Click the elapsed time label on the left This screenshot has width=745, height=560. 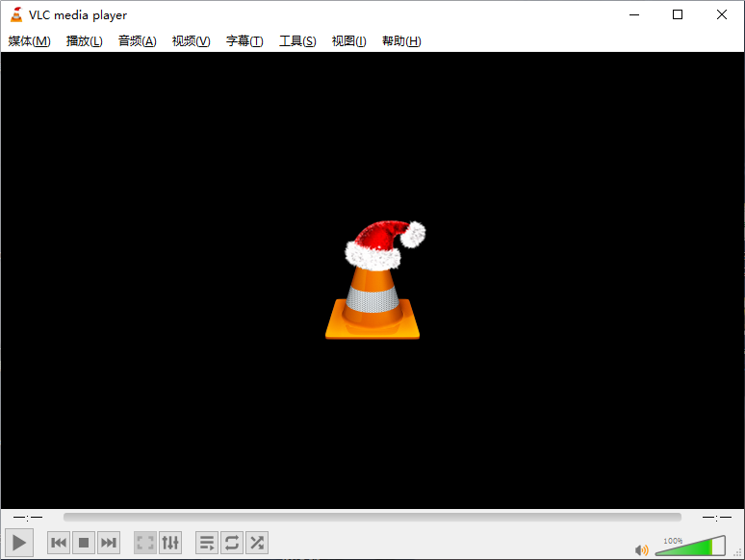[28, 517]
